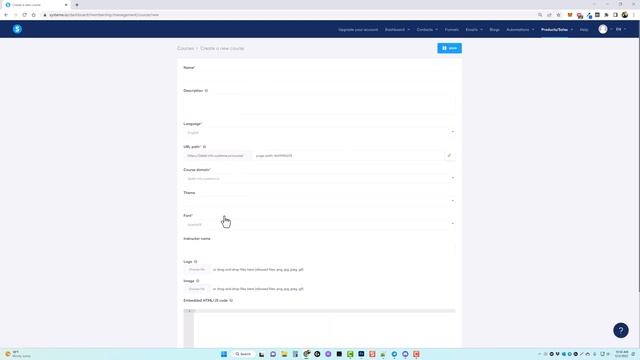Click the Instructor name input field
Viewport: 640px width, 360px height.
tap(320, 249)
